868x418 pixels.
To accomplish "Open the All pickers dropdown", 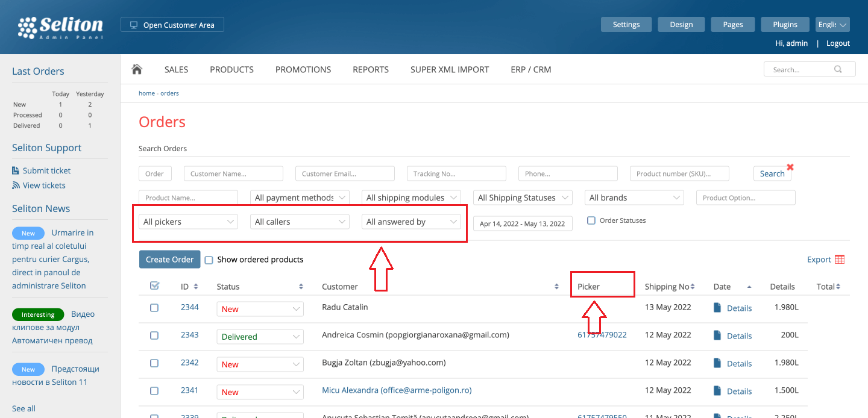I will pos(188,222).
